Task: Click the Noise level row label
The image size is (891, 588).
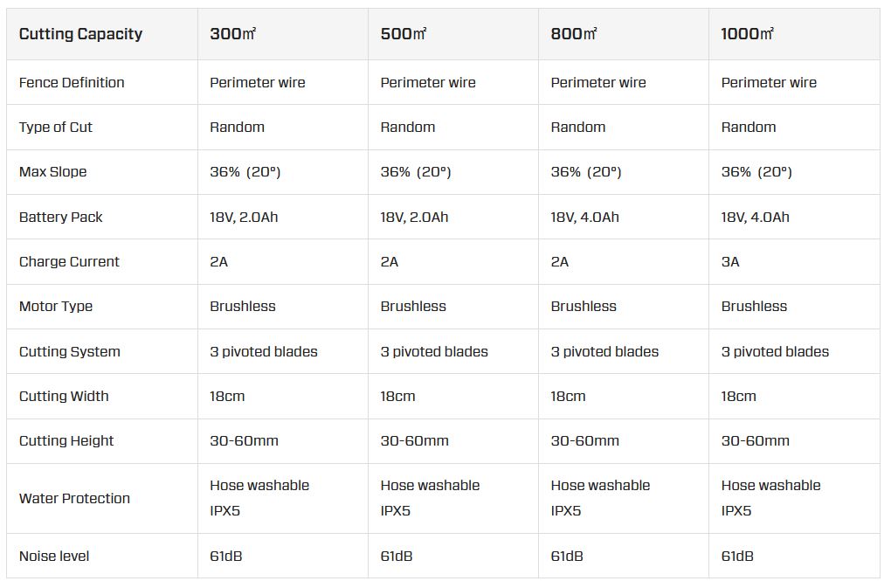Action: (54, 556)
